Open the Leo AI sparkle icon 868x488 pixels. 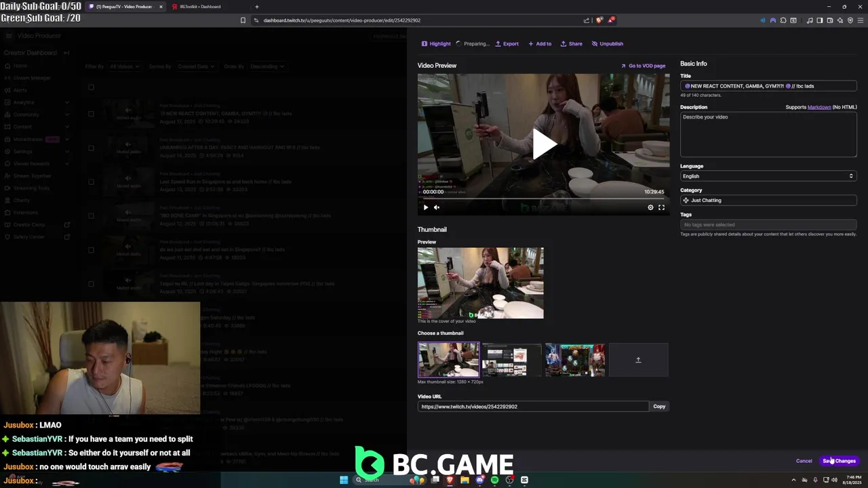point(840,20)
